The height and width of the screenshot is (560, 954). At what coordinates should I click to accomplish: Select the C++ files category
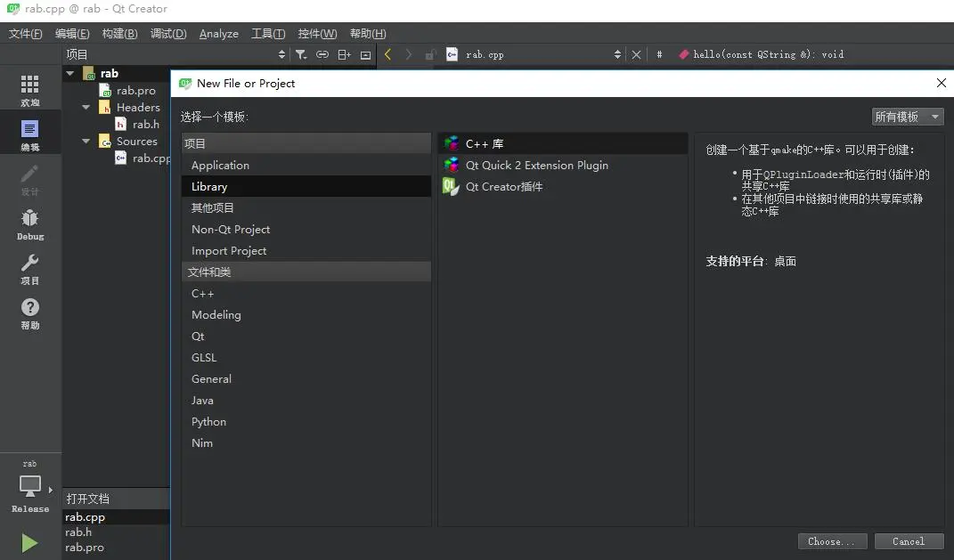pyautogui.click(x=306, y=293)
